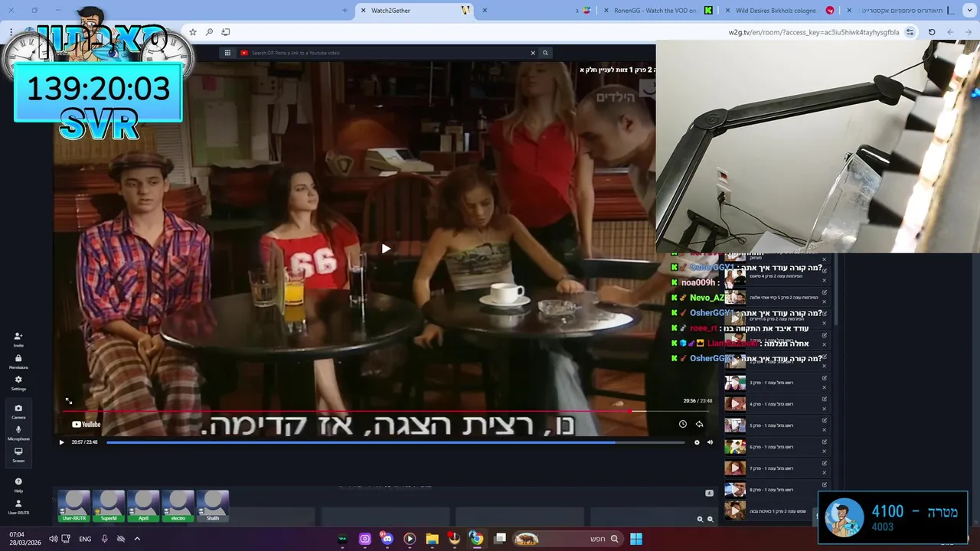Switch to Wild Desires Birkholz cologne tab

tap(781, 11)
